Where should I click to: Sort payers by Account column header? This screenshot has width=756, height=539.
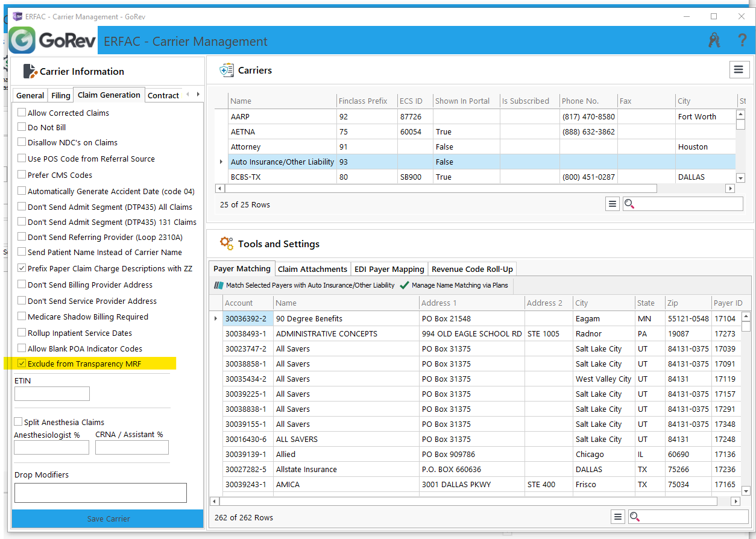[x=248, y=303]
